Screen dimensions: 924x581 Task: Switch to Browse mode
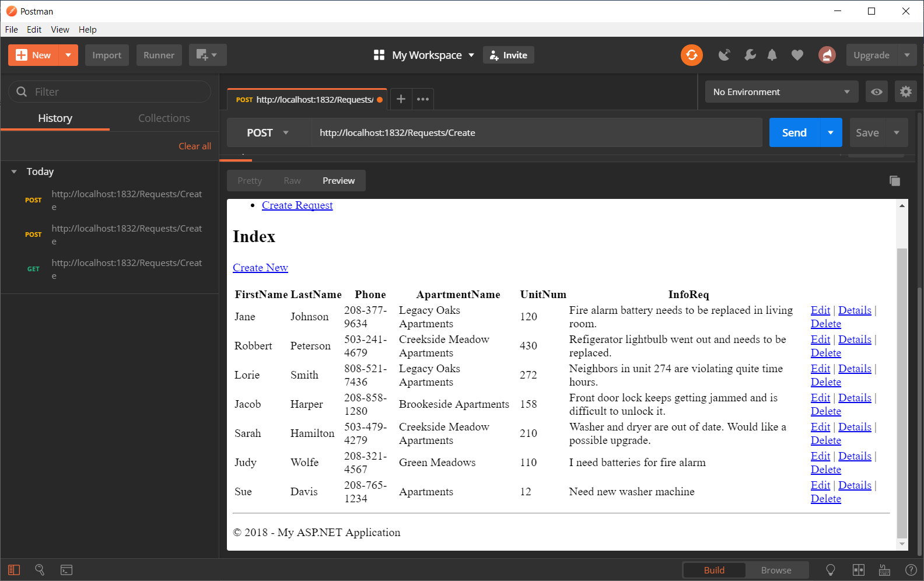coord(776,570)
